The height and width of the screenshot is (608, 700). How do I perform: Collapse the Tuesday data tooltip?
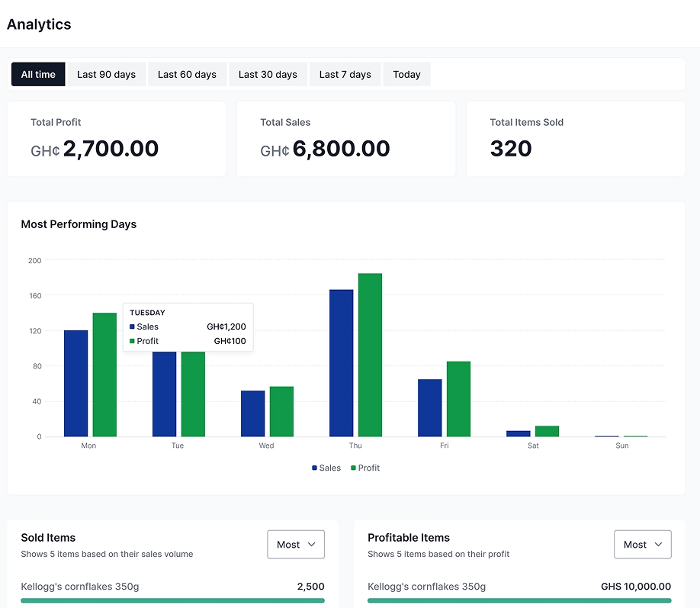(x=188, y=326)
